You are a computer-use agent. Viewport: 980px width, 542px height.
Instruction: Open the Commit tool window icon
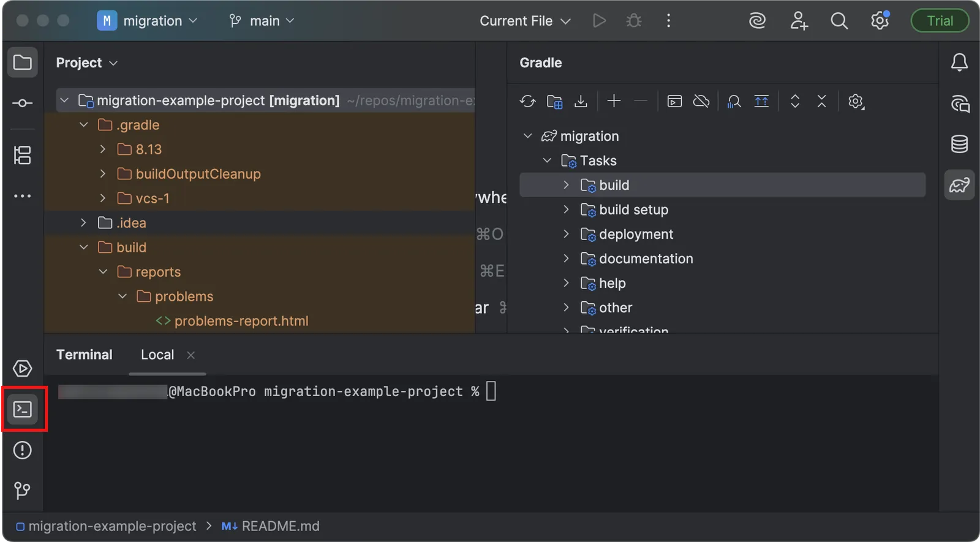(x=23, y=103)
